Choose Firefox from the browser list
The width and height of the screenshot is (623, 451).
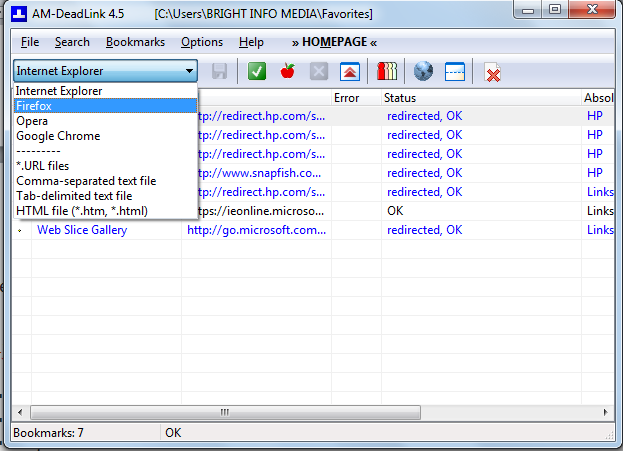tap(105, 106)
